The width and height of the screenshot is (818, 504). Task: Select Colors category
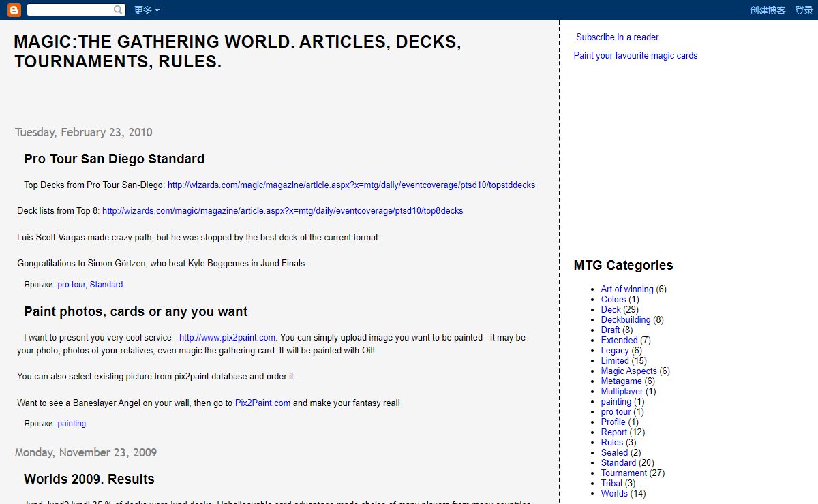613,300
